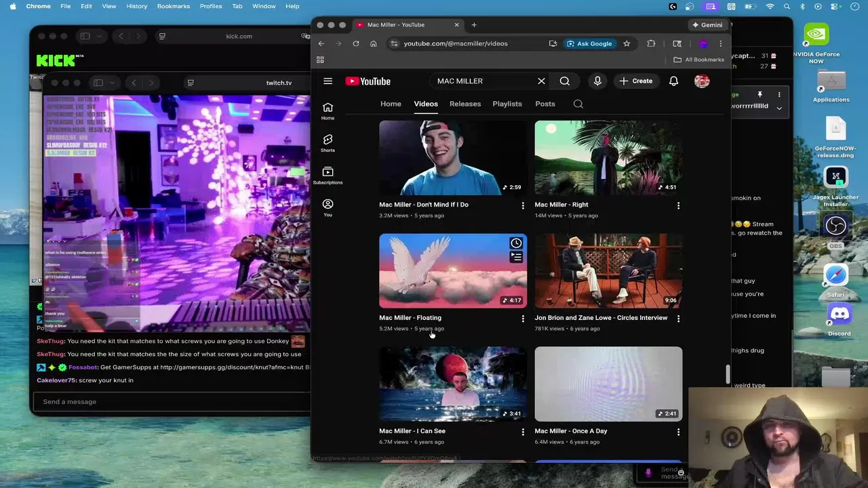868x488 pixels.
Task: Click the YouTube search magnifier button
Action: point(565,81)
